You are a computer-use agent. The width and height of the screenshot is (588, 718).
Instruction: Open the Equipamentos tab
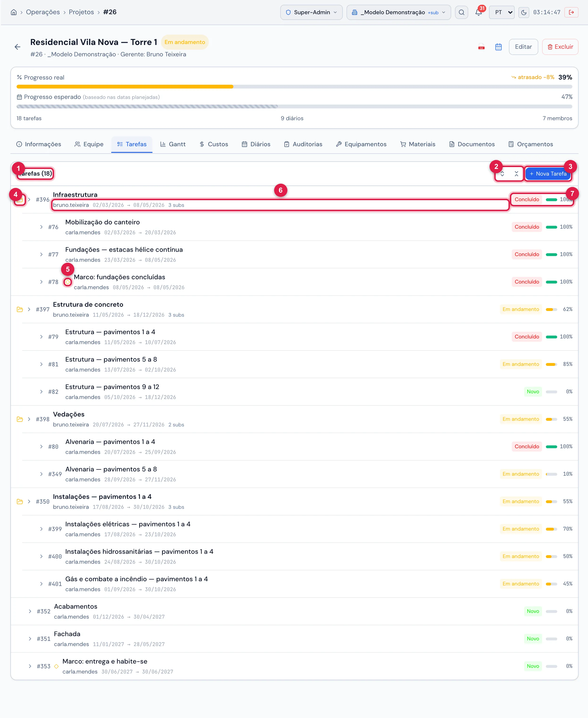361,144
